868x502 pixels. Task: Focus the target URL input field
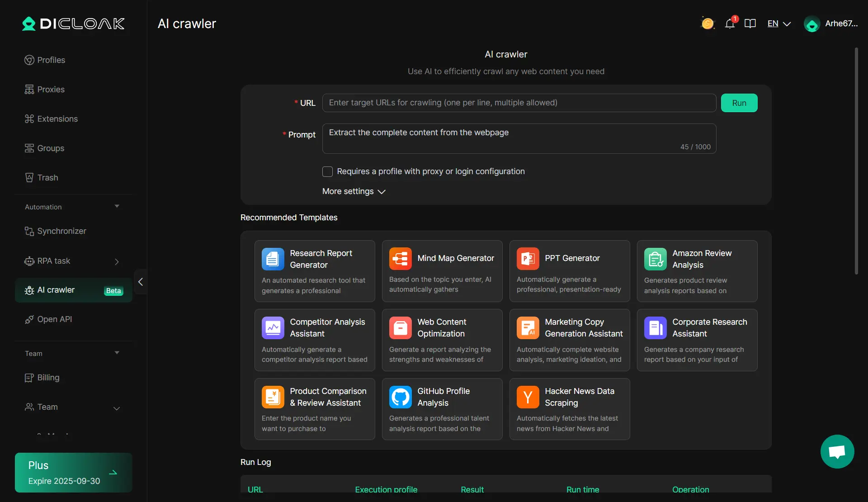519,103
